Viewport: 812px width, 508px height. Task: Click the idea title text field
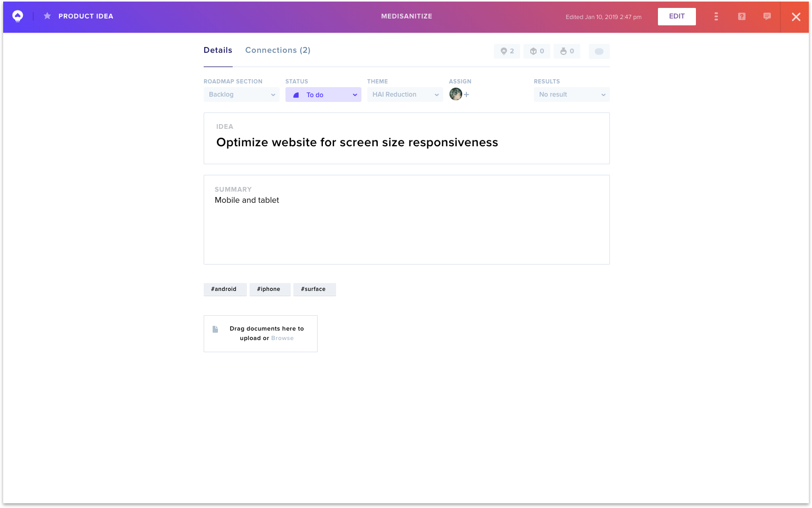coord(407,138)
